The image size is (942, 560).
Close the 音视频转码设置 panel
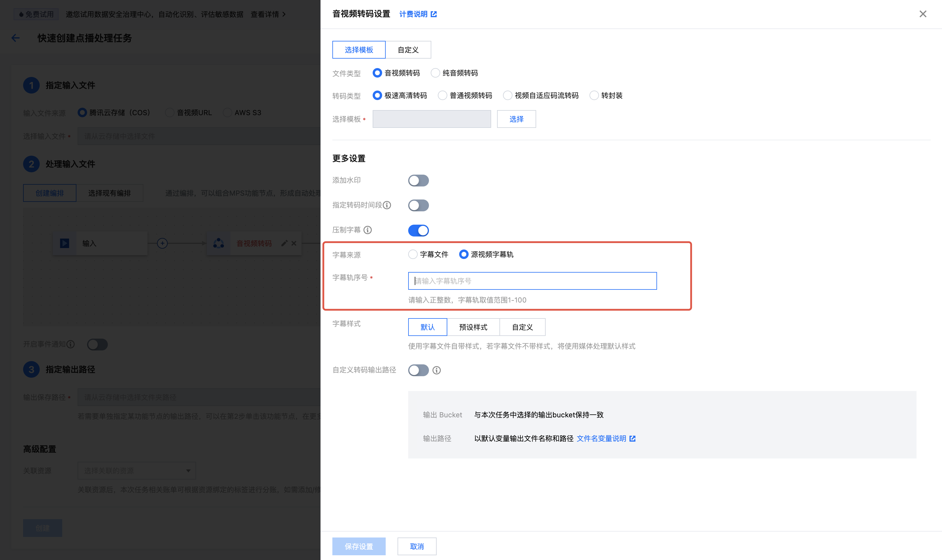tap(922, 14)
